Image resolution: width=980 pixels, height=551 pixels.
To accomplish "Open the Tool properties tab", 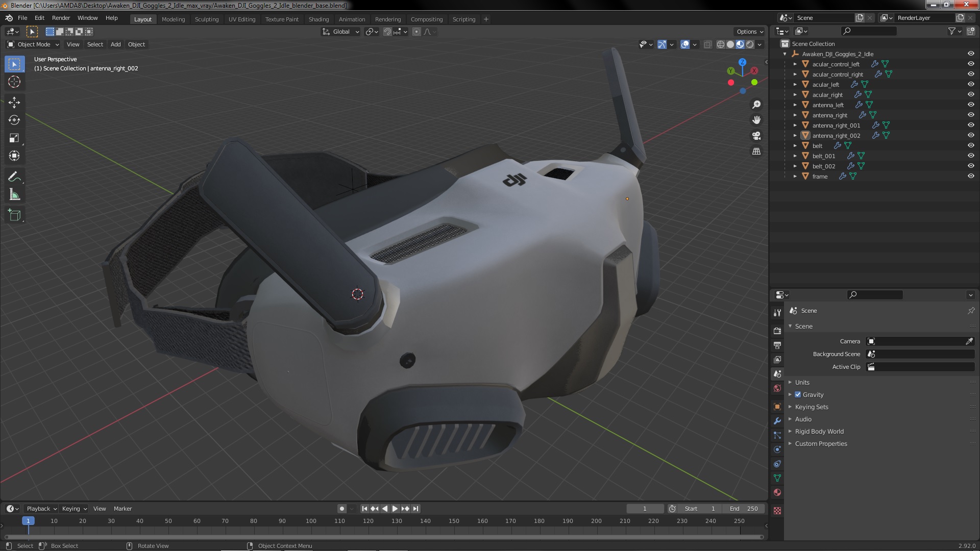I will point(777,312).
